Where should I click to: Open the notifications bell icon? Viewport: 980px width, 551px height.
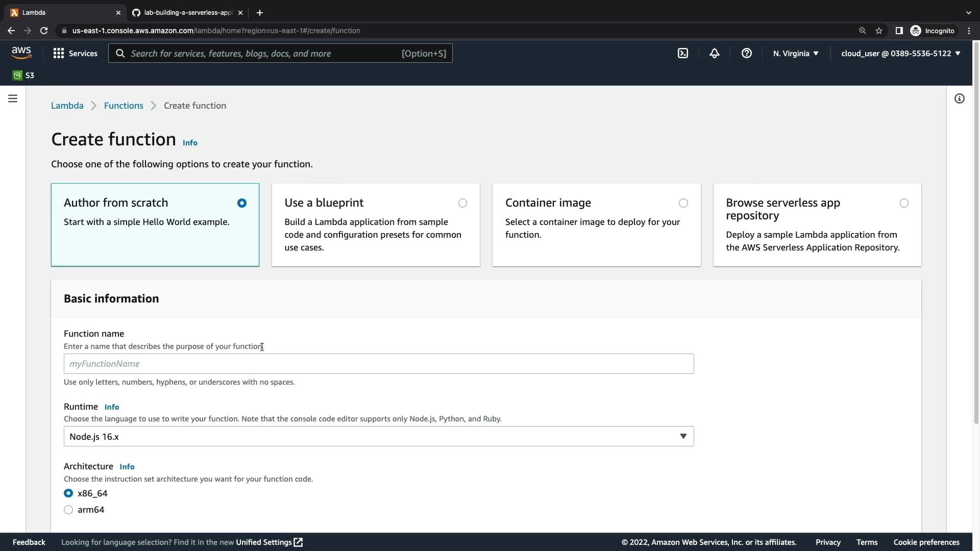[714, 53]
